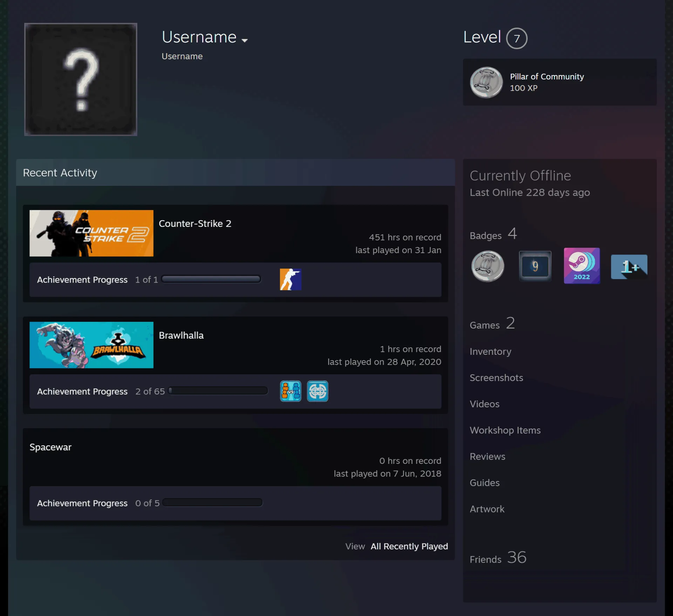
Task: View the Steam 2022 replay badge
Action: [x=582, y=266]
